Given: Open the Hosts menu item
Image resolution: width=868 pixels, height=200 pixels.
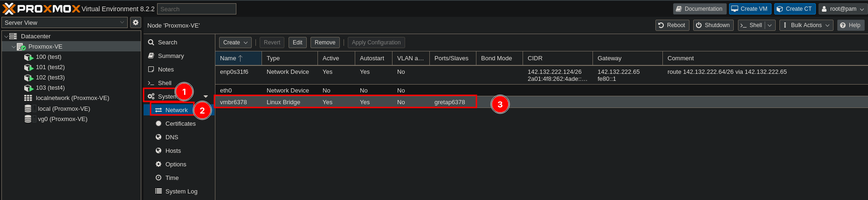Looking at the screenshot, I should point(179,151).
